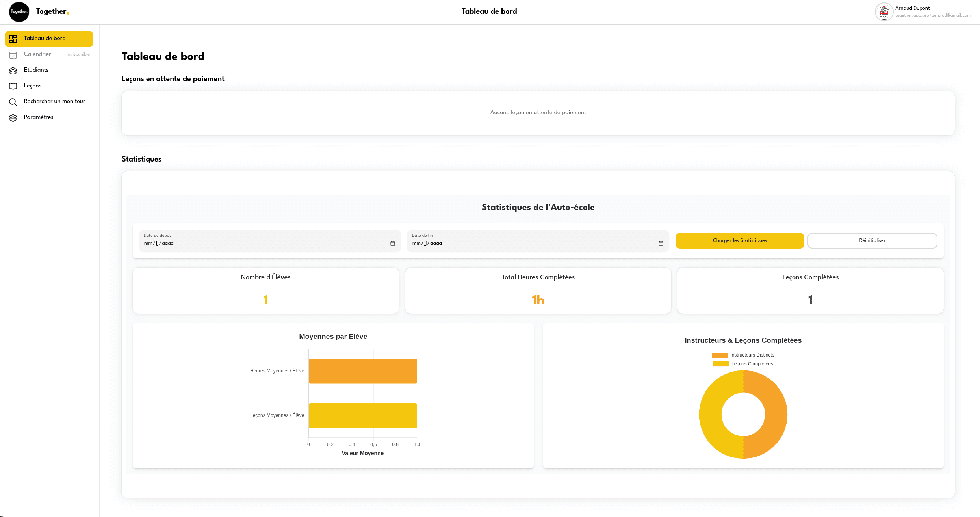Open calendar picker for Date de début
This screenshot has height=517, width=980.
[x=392, y=243]
